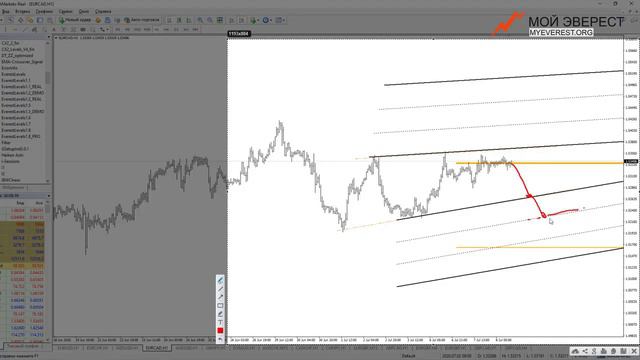Open the Сервис menu
This screenshot has width=640, height=360.
[x=65, y=11]
